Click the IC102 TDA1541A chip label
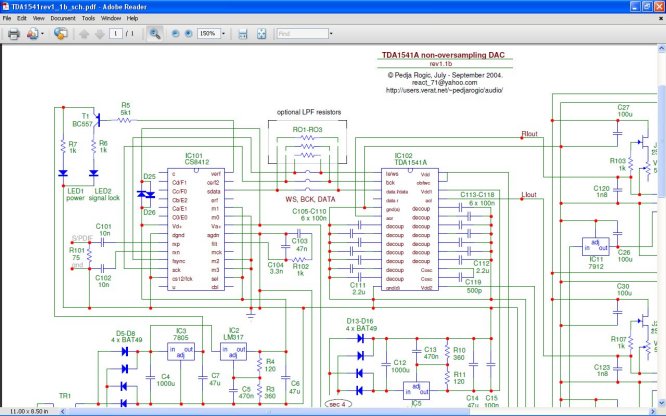 pyautogui.click(x=410, y=159)
